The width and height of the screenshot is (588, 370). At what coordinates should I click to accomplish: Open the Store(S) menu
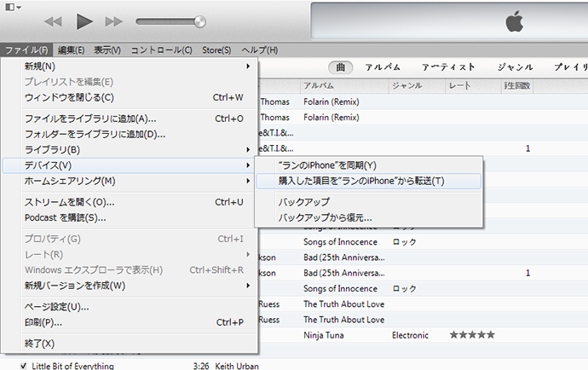[216, 50]
